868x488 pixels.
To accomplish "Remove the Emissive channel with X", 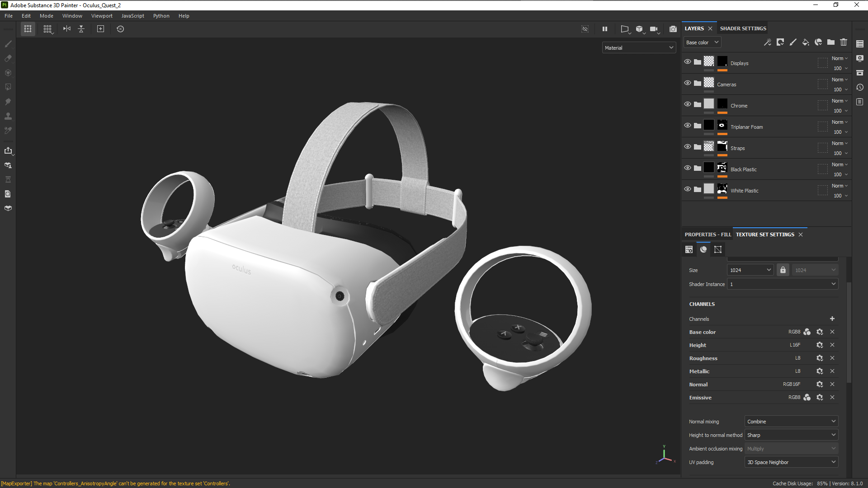I will click(x=832, y=398).
